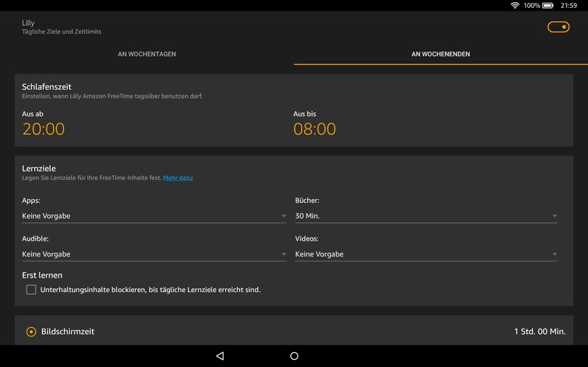
Task: Expand the Bücher 30 Min. dropdown
Action: click(x=426, y=216)
